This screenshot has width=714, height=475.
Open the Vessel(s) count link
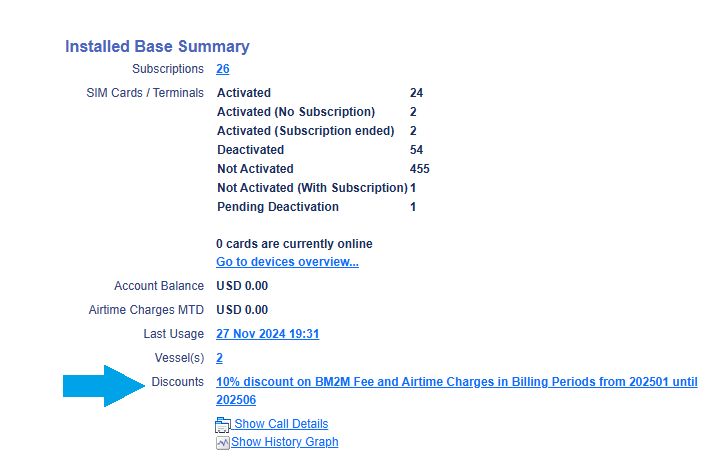219,357
